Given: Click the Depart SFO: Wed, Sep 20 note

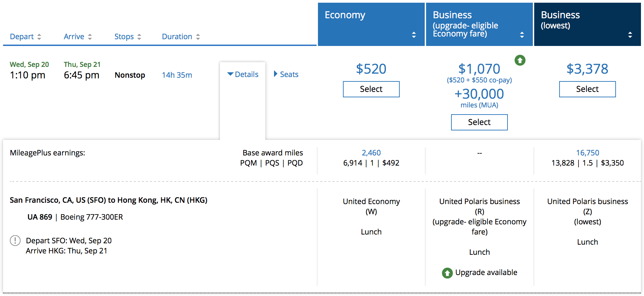Looking at the screenshot, I should pyautogui.click(x=69, y=241).
